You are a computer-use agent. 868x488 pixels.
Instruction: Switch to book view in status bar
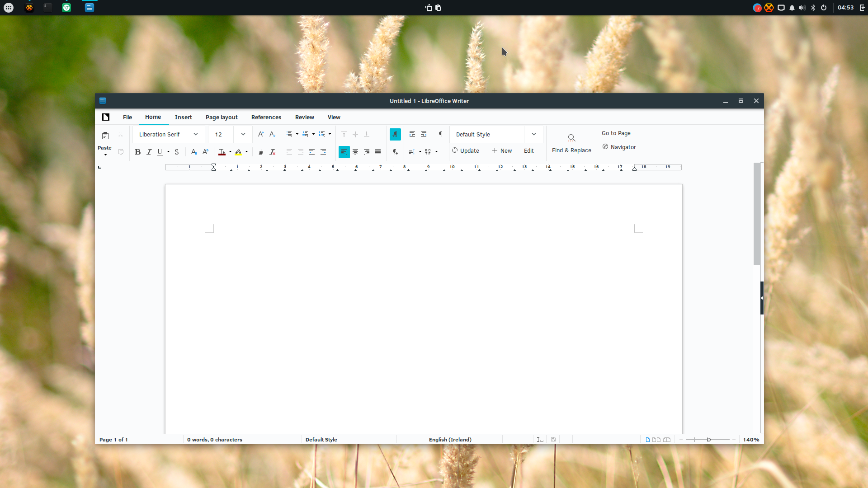667,440
